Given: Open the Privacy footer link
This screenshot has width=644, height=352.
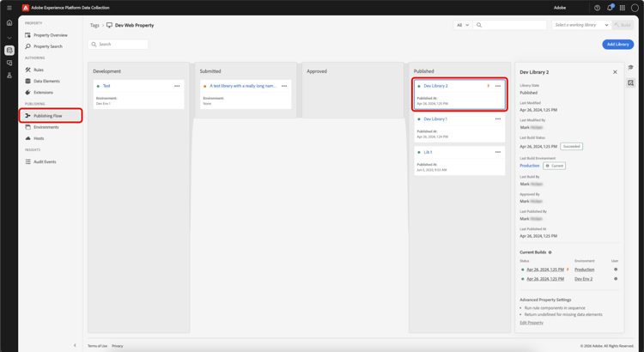Looking at the screenshot, I should click(x=118, y=346).
